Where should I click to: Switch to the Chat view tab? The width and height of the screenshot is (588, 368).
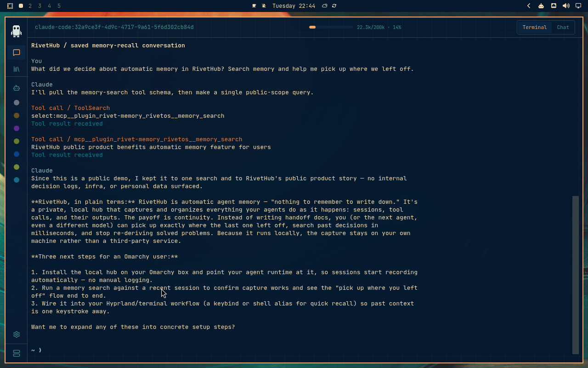(x=563, y=27)
